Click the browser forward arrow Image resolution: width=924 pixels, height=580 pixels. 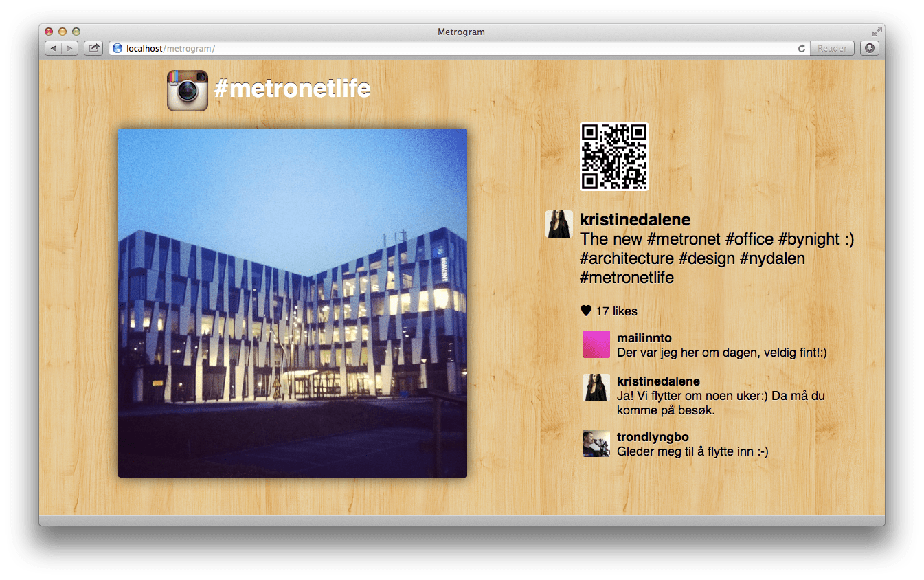pyautogui.click(x=69, y=48)
